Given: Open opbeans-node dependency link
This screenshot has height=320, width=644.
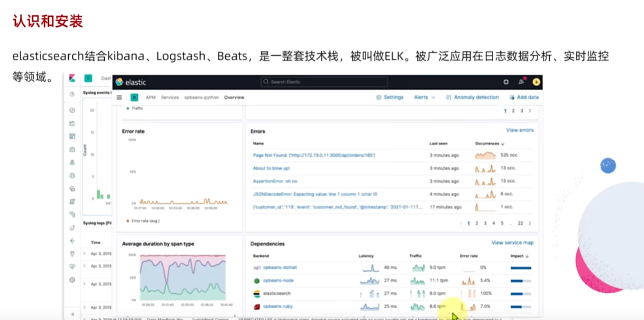Looking at the screenshot, I should (x=278, y=281).
